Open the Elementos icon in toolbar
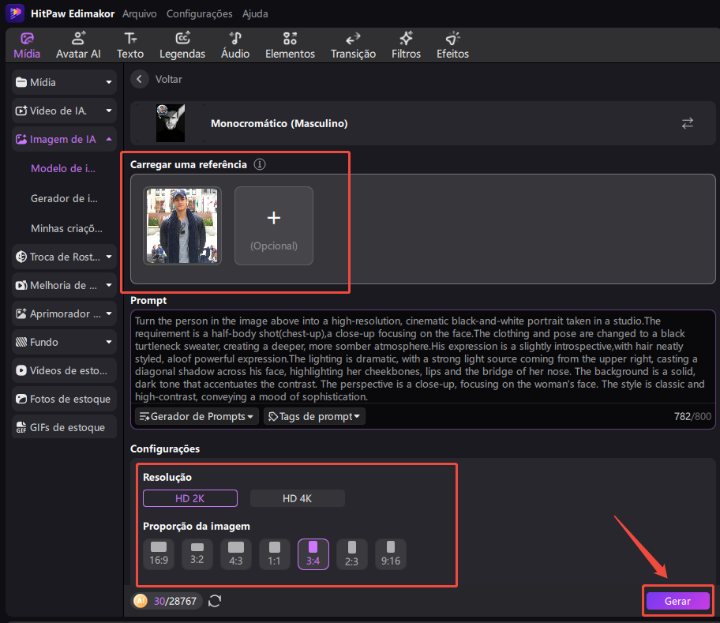Viewport: 720px width, 623px height. [289, 39]
